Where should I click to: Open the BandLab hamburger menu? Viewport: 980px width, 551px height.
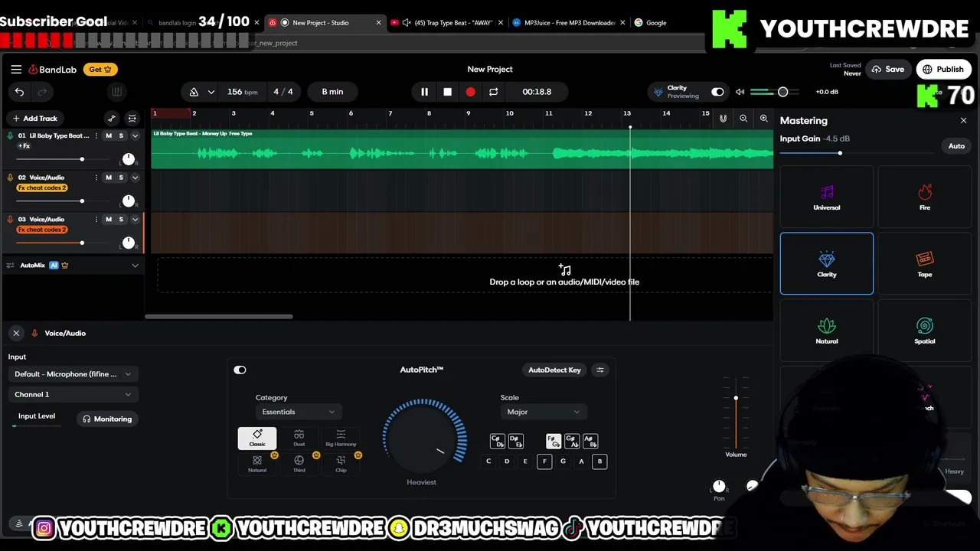tap(16, 69)
